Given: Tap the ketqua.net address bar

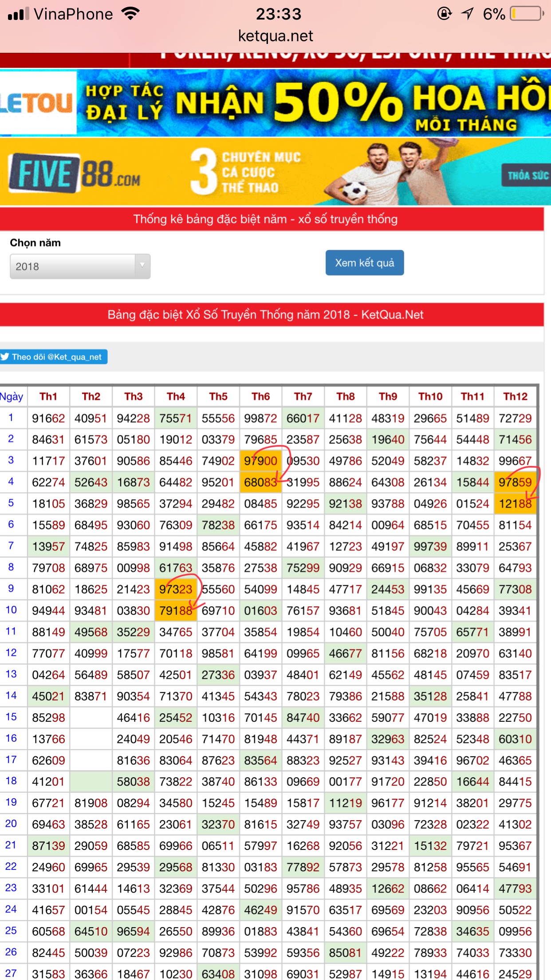Looking at the screenshot, I should click(x=275, y=36).
